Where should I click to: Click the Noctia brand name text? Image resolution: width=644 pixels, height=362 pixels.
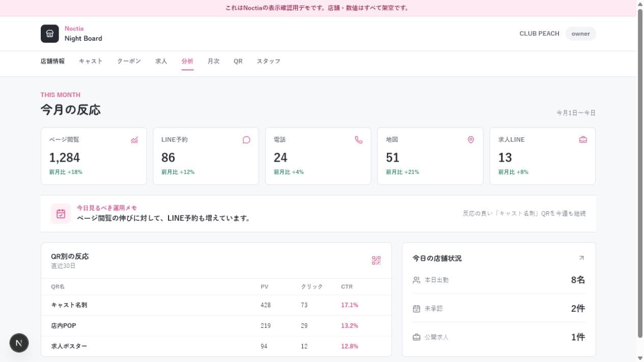(74, 28)
